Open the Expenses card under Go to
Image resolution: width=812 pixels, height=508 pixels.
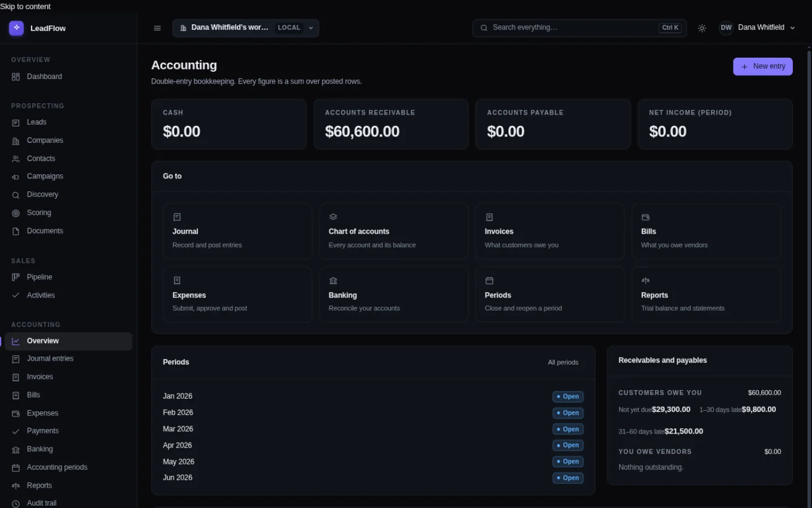click(237, 295)
